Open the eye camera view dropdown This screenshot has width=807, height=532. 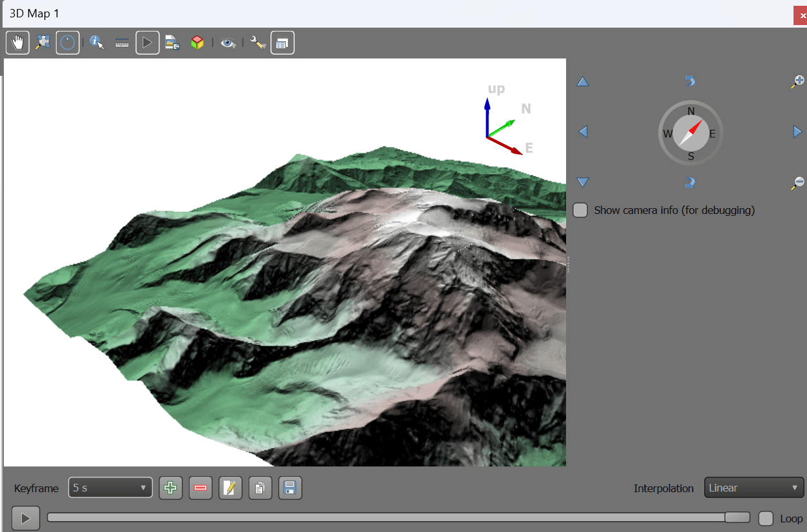[228, 43]
